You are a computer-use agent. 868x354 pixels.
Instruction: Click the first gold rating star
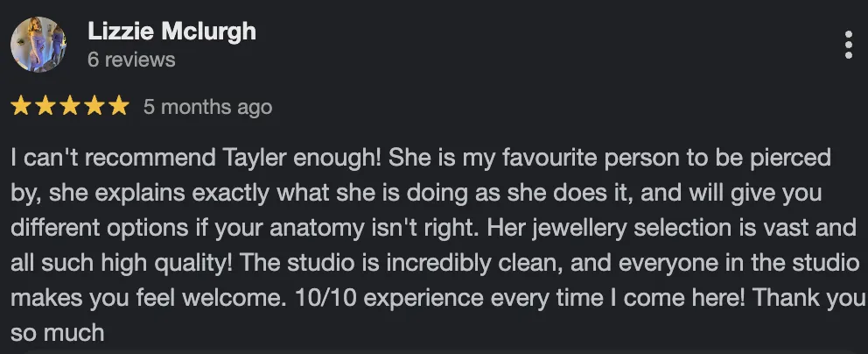point(21,107)
